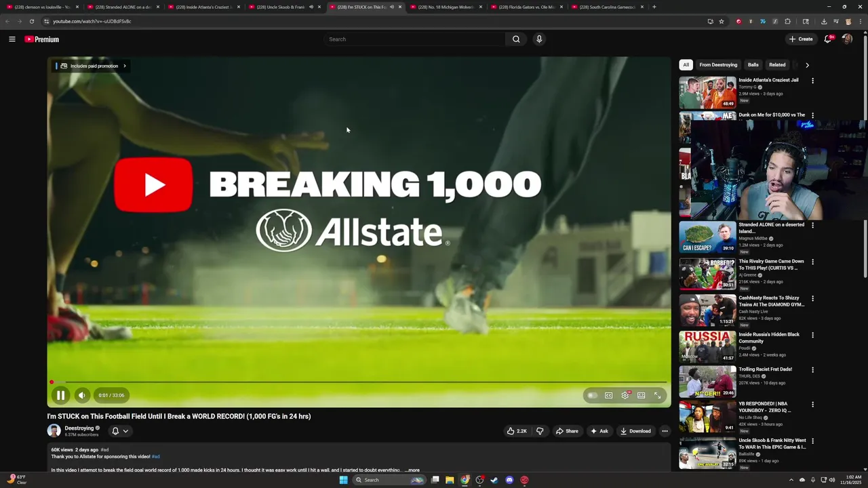Open Task View on taskbar
This screenshot has width=868, height=488.
pos(435,480)
